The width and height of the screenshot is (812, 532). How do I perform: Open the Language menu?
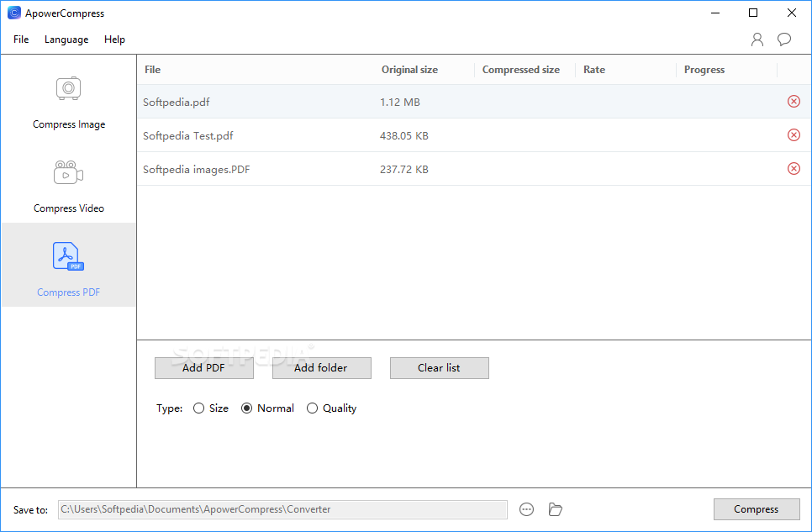[x=66, y=40]
